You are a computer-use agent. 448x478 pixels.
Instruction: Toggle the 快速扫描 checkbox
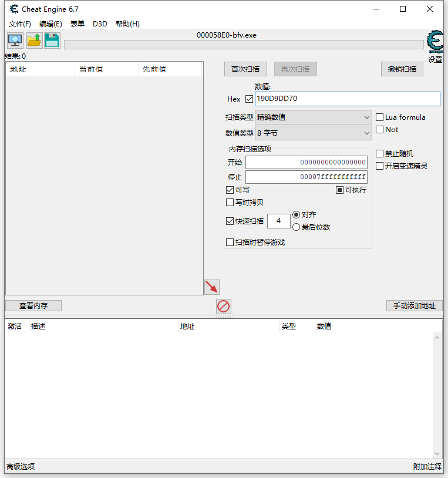(x=230, y=221)
